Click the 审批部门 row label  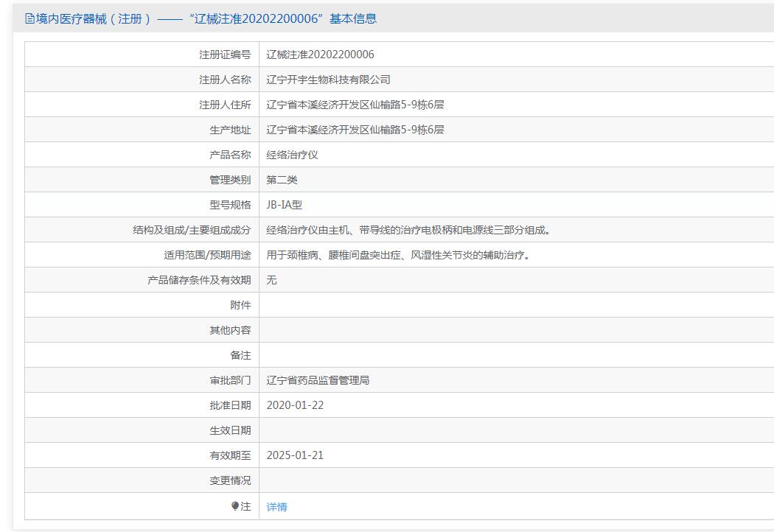pyautogui.click(x=230, y=380)
